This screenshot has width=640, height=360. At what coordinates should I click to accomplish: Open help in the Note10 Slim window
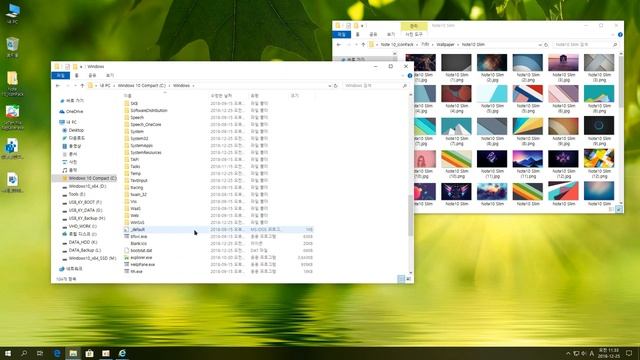coord(620,35)
